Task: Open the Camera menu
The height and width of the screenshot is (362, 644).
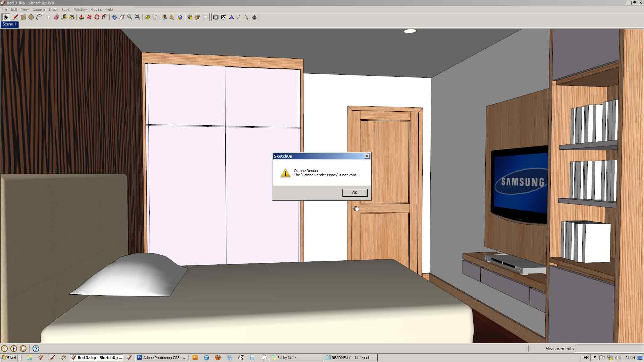Action: click(39, 9)
